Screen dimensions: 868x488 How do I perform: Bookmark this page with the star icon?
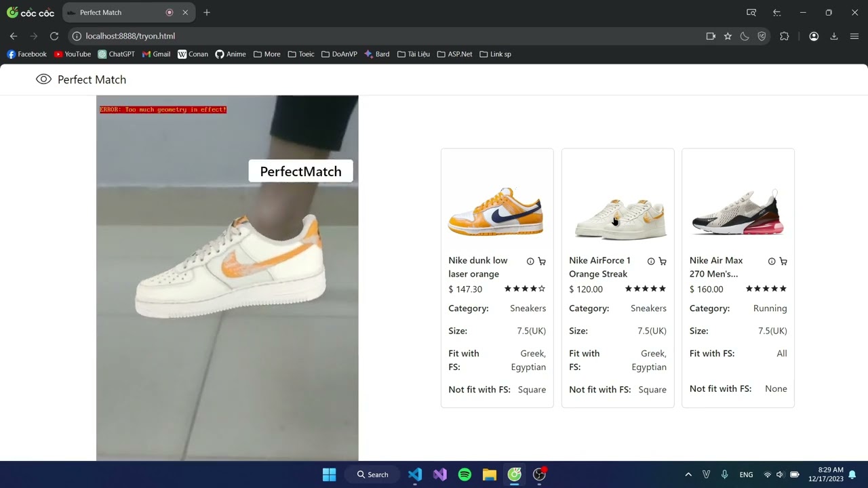(x=728, y=36)
